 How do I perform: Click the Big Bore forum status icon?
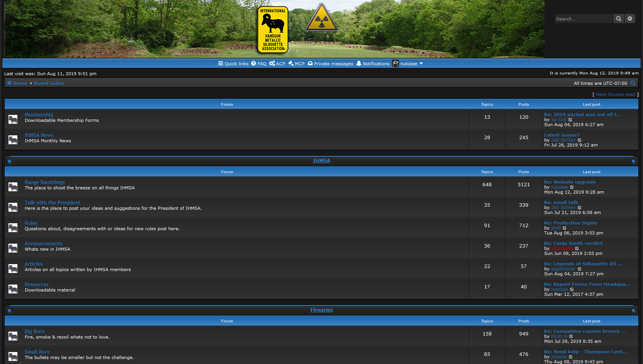(x=13, y=336)
